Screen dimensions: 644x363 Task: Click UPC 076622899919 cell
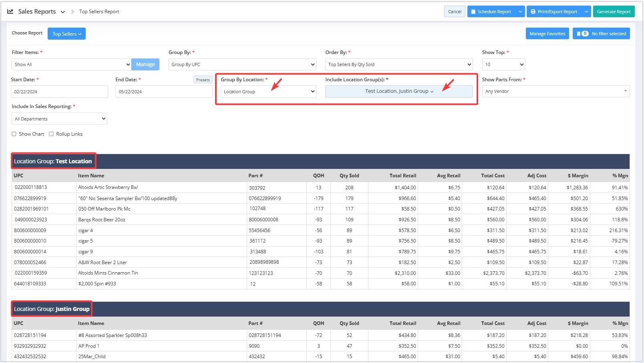30,198
